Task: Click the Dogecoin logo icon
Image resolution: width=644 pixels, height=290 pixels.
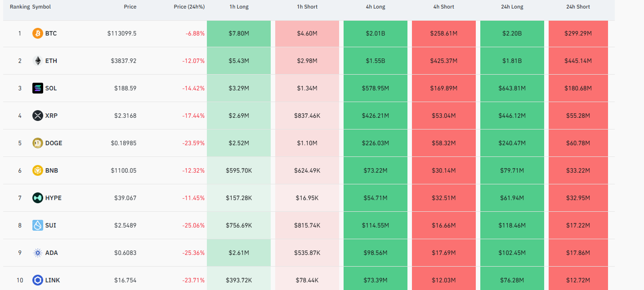Action: (x=38, y=143)
